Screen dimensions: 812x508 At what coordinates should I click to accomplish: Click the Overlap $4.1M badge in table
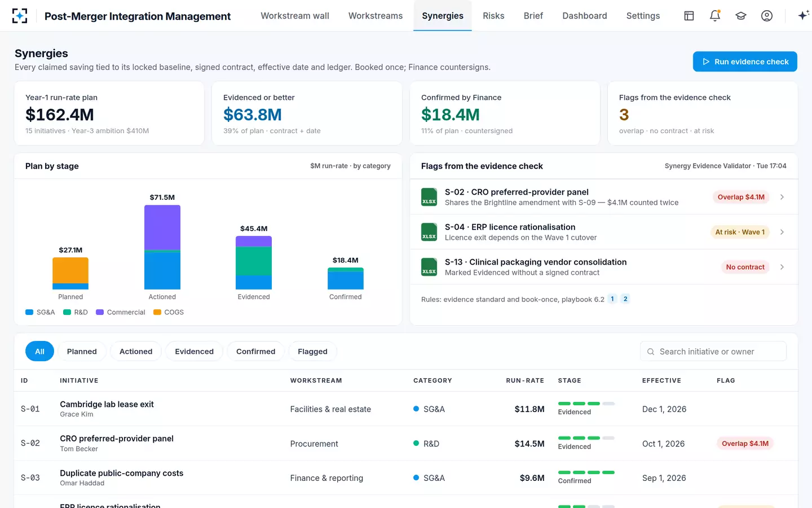pos(745,444)
